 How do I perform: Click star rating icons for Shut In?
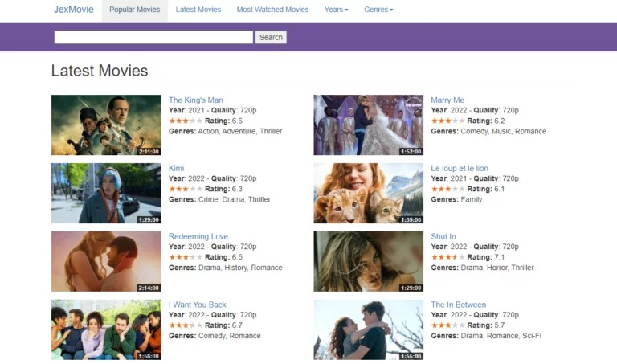point(447,258)
